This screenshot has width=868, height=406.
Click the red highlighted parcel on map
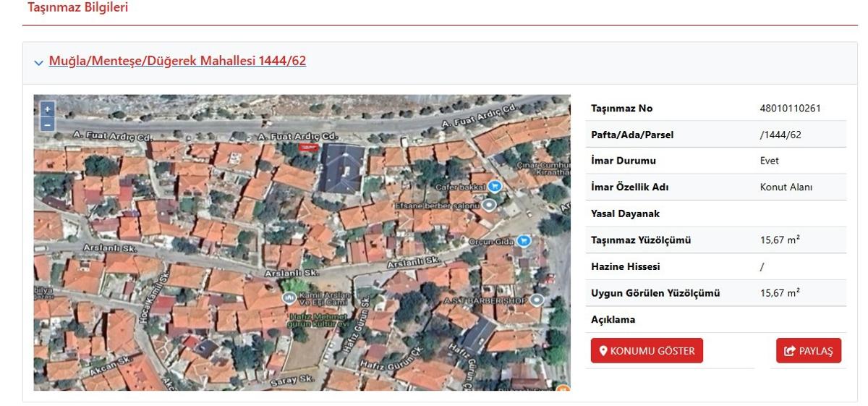point(308,147)
